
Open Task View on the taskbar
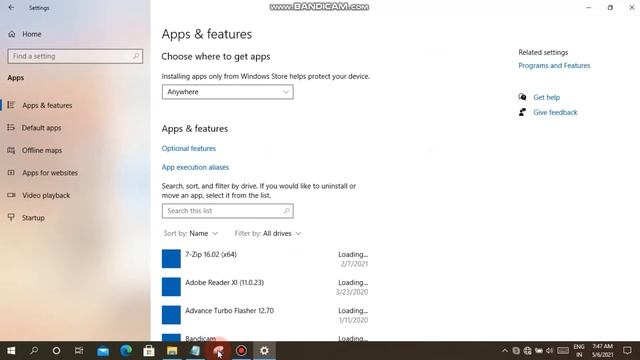[x=79, y=351]
